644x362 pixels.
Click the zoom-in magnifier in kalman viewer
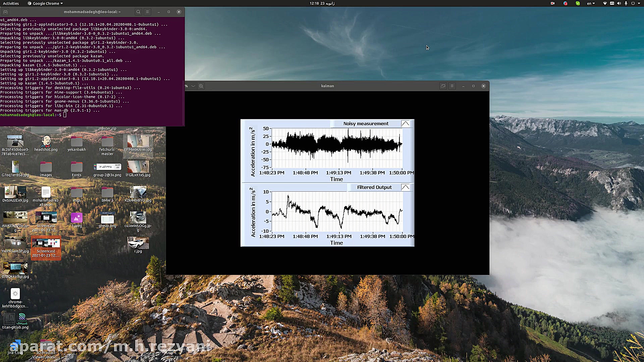tap(201, 86)
